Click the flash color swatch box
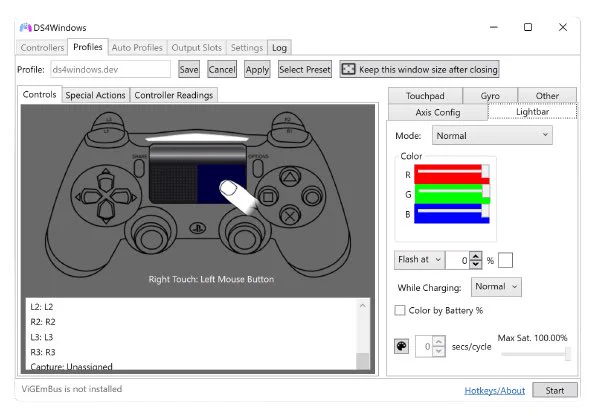Image resolution: width=598 pixels, height=417 pixels. pos(505,260)
